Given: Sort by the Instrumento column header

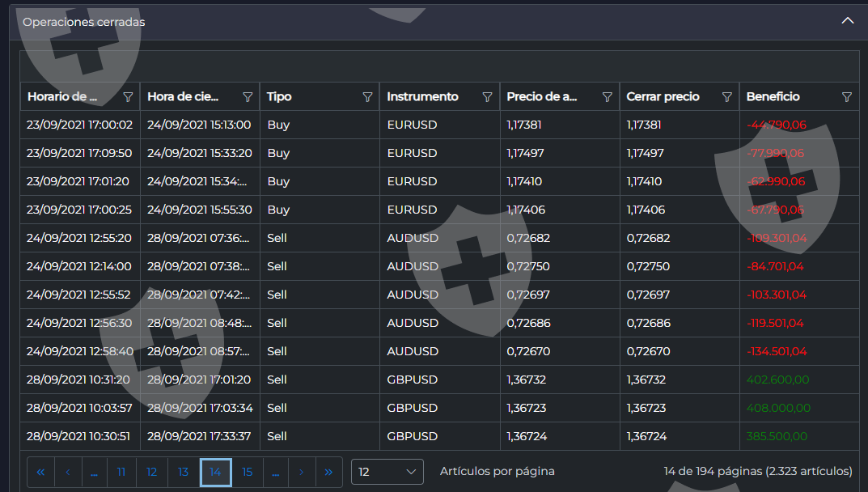Looking at the screenshot, I should click(x=422, y=97).
